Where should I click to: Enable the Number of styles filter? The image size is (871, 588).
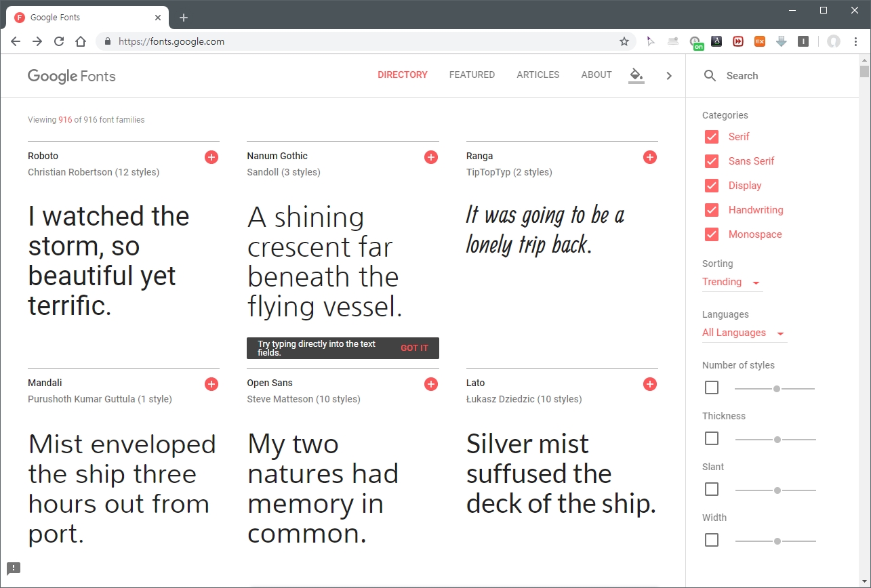click(x=712, y=387)
